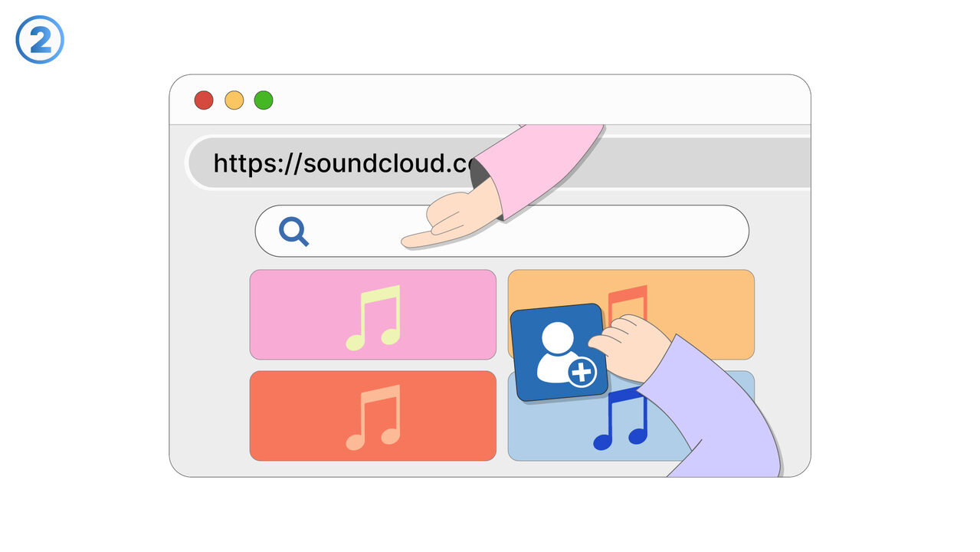980x552 pixels.
Task: Click the yellow window minimize button
Action: (x=234, y=100)
